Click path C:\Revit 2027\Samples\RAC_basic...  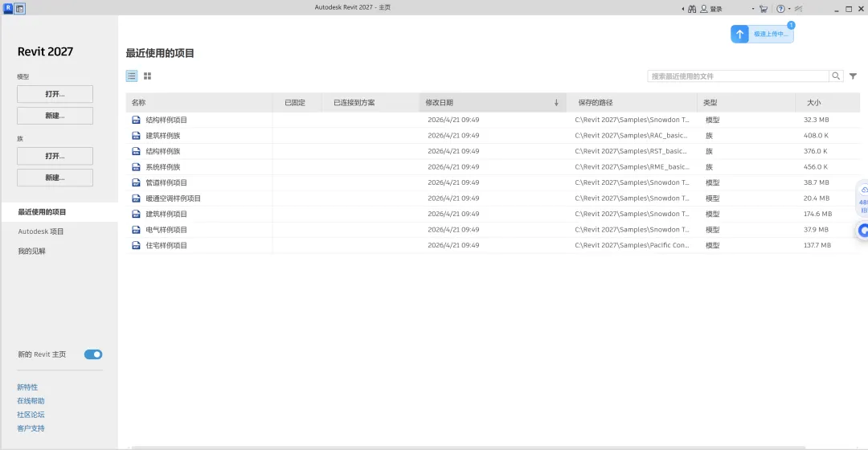(x=633, y=136)
